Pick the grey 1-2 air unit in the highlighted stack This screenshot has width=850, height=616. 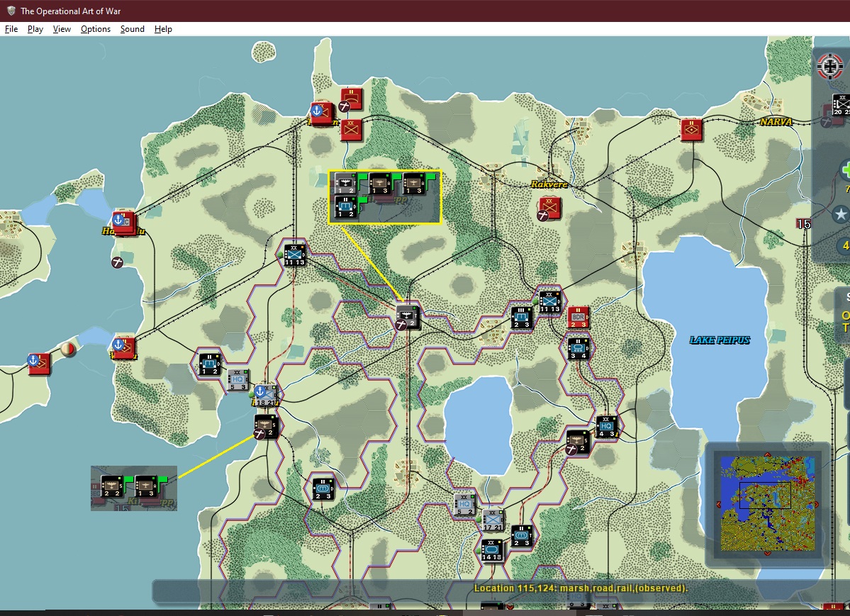tap(345, 184)
